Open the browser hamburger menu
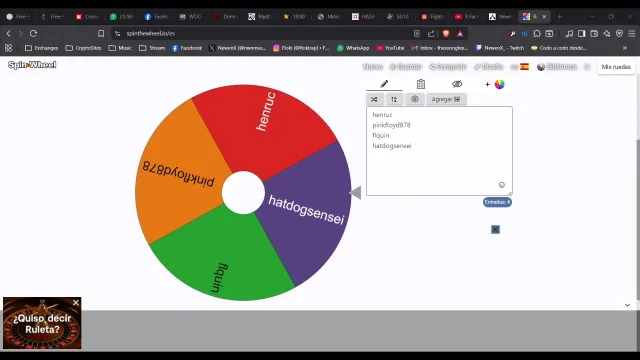This screenshot has height=360, width=640. pyautogui.click(x=631, y=33)
